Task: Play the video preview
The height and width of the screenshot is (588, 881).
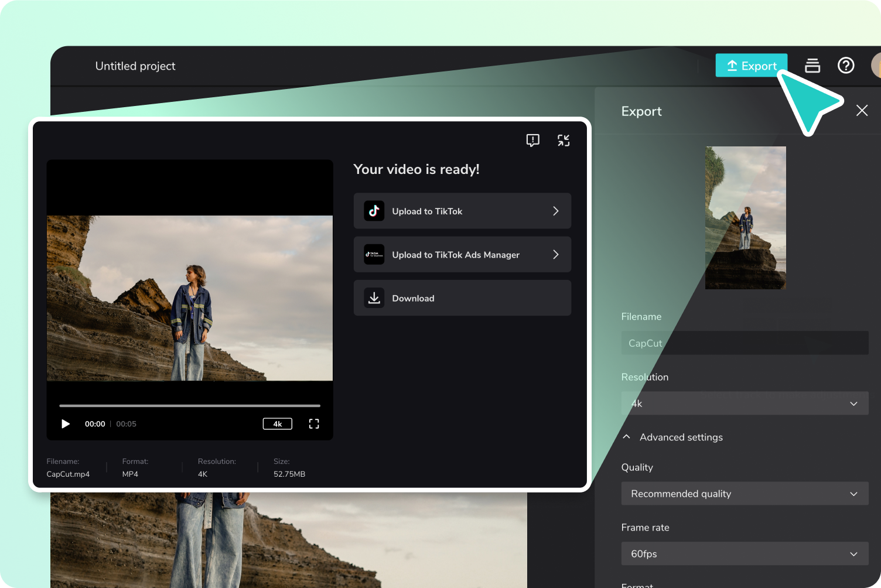Action: tap(66, 424)
